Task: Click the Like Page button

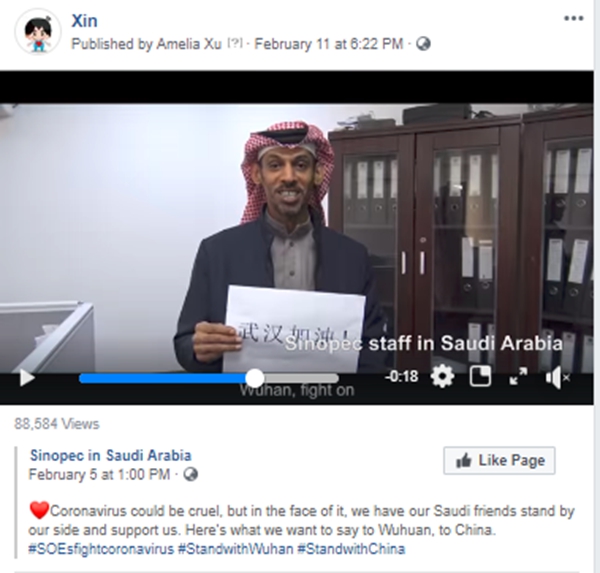Action: [499, 460]
